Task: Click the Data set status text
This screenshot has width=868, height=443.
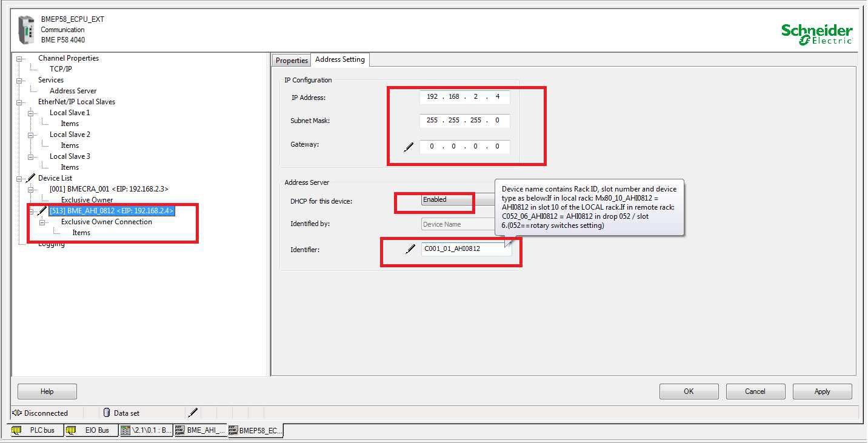Action: [127, 413]
